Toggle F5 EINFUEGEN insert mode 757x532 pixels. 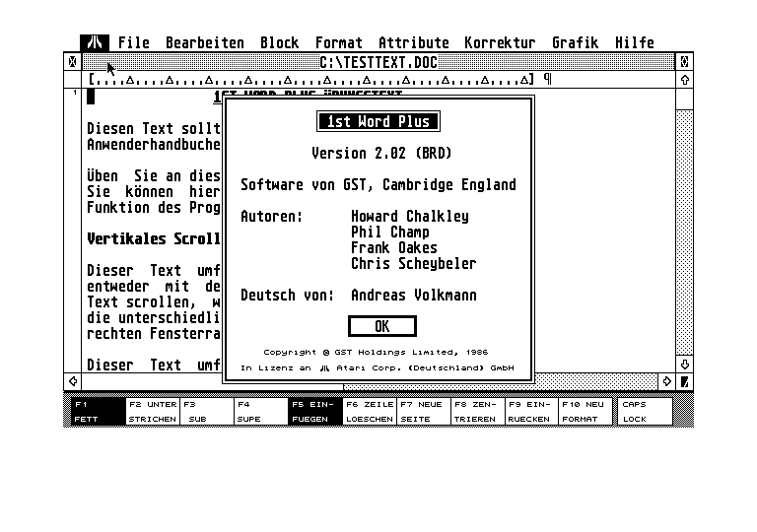pos(315,411)
